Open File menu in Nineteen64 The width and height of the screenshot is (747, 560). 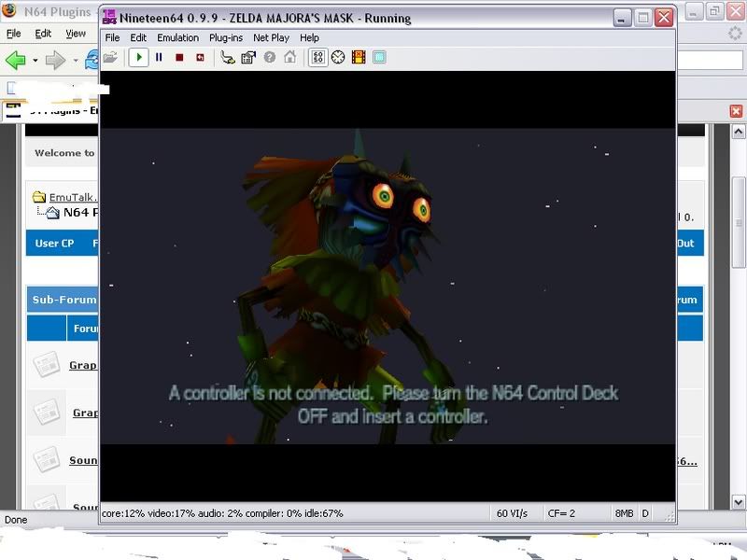pos(112,37)
